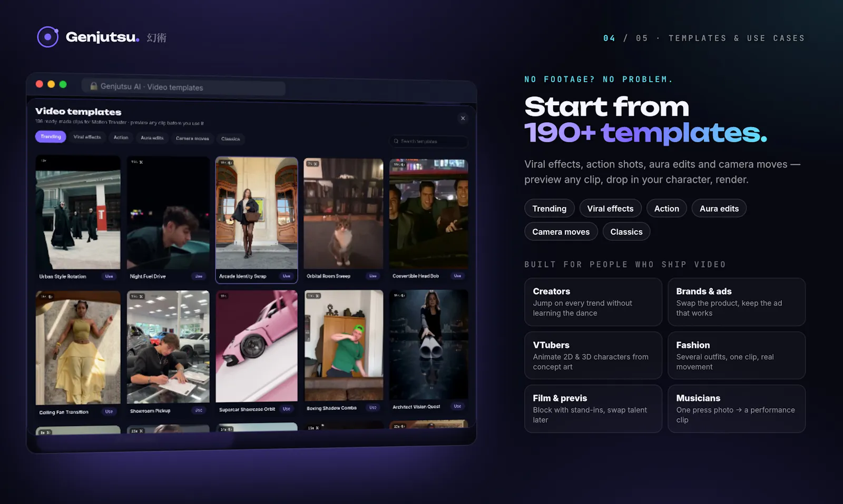Click the Genjutsu circular logo icon
The image size is (843, 504).
pyautogui.click(x=48, y=37)
